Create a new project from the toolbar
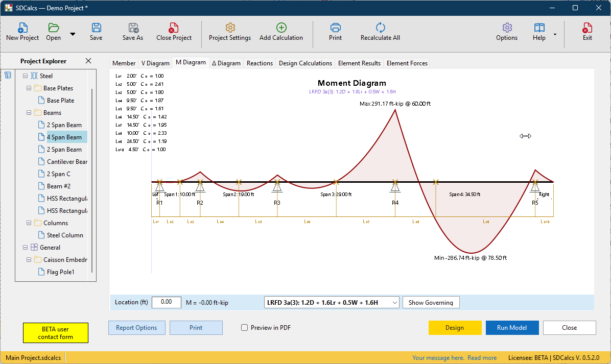 22,32
